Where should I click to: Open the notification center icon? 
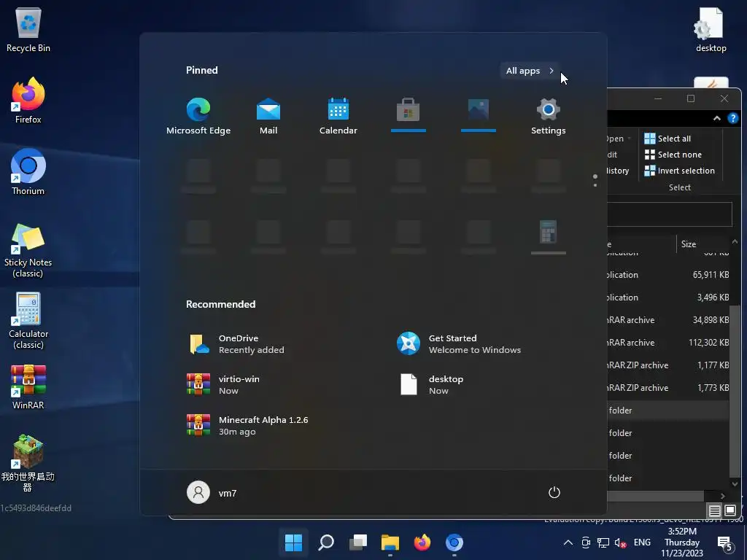[725, 542]
